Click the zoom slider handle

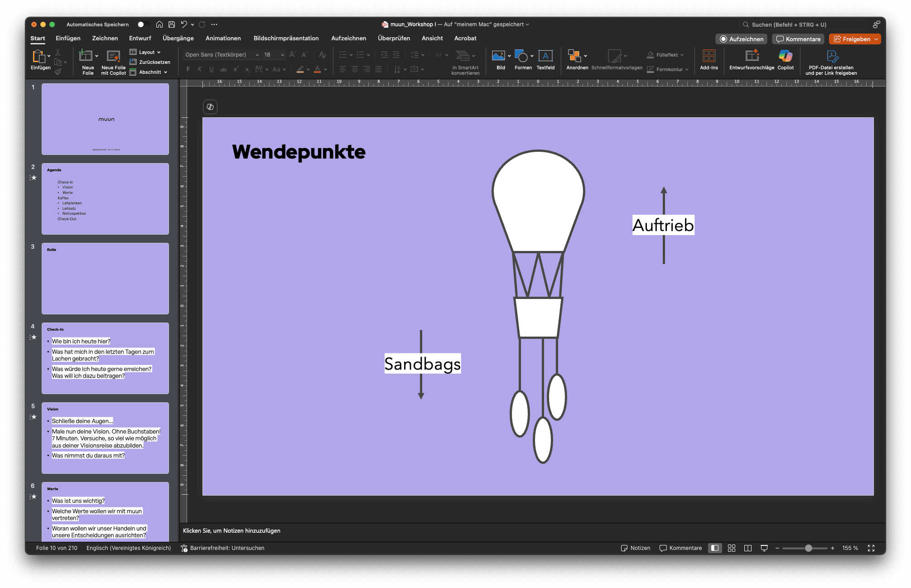(808, 548)
